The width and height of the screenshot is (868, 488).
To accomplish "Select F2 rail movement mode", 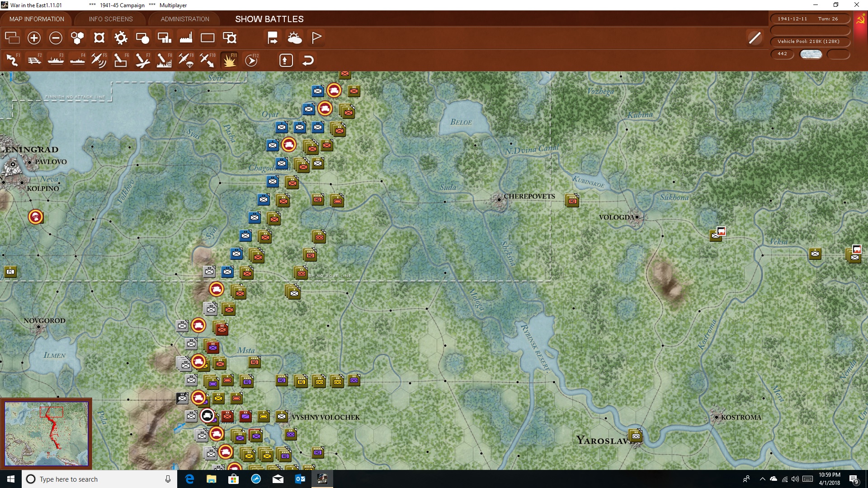I will coord(34,60).
